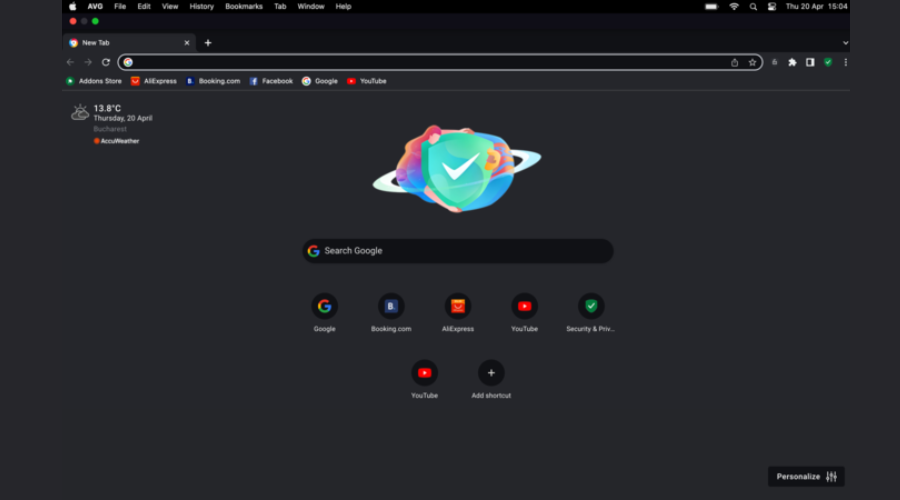900x500 pixels.
Task: Click the 13.8°C temperature text
Action: tap(107, 108)
